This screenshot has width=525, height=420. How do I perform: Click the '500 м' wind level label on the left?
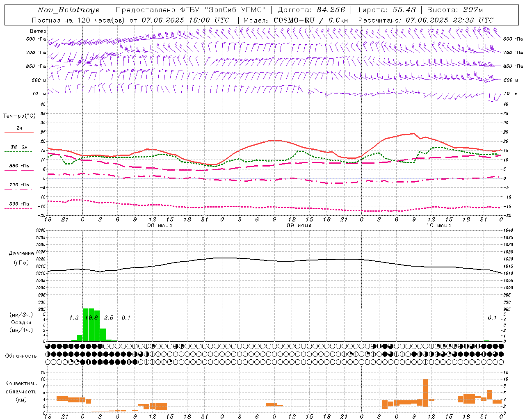(x=39, y=80)
